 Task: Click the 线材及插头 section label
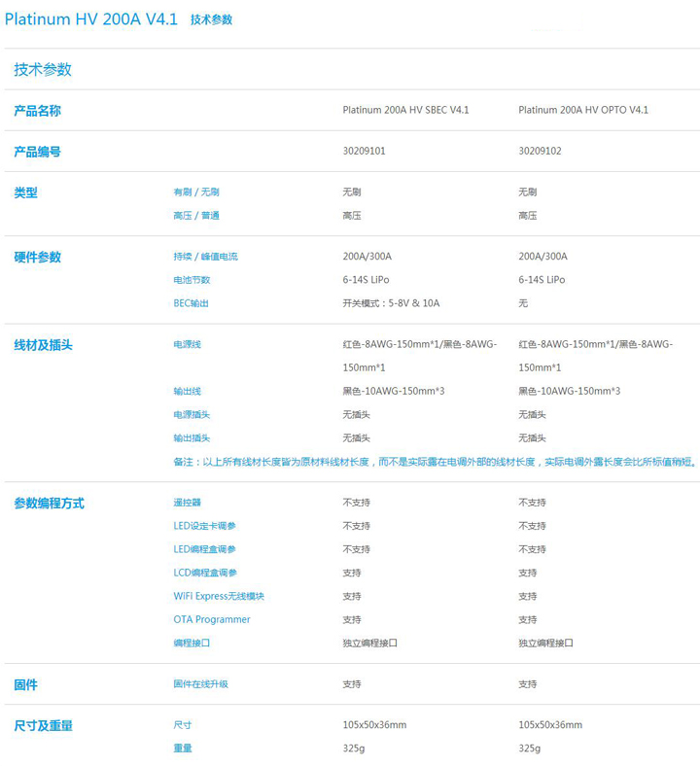click(x=43, y=344)
